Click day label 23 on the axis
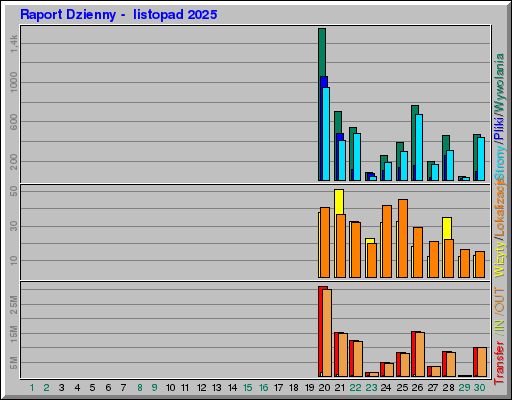 click(x=371, y=388)
